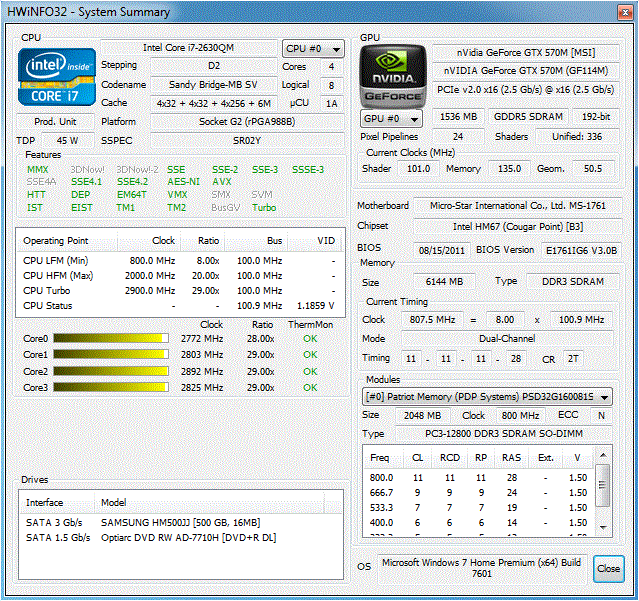Click the Socket G2 (rPGA988B) platform field
Screen dimensions: 639x601
point(247,121)
